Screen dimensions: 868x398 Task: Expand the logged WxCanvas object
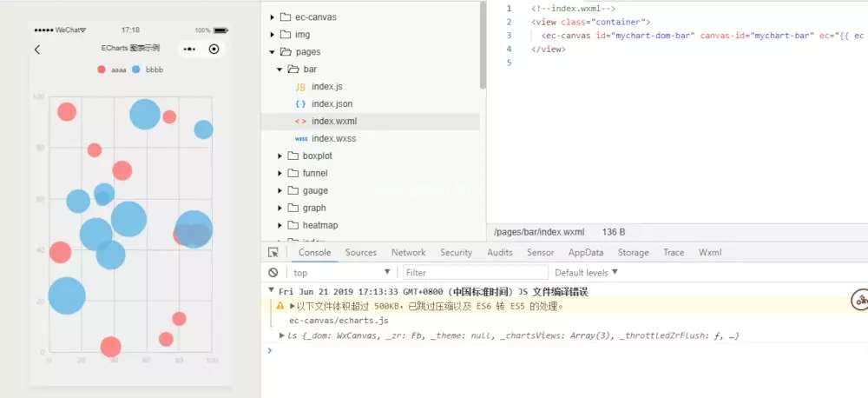[x=281, y=335]
